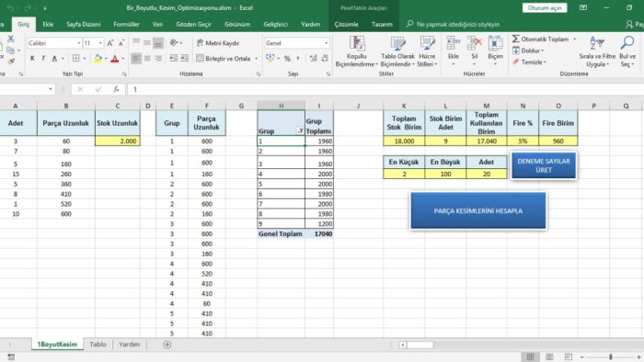This screenshot has width=644, height=362.
Task: Click the increase decimal icon
Action: point(314,59)
